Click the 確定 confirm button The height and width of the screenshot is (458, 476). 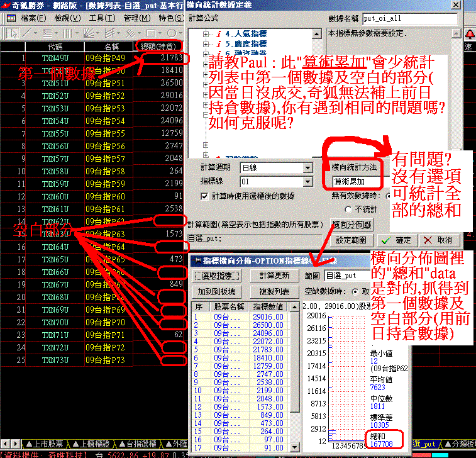pyautogui.click(x=396, y=240)
